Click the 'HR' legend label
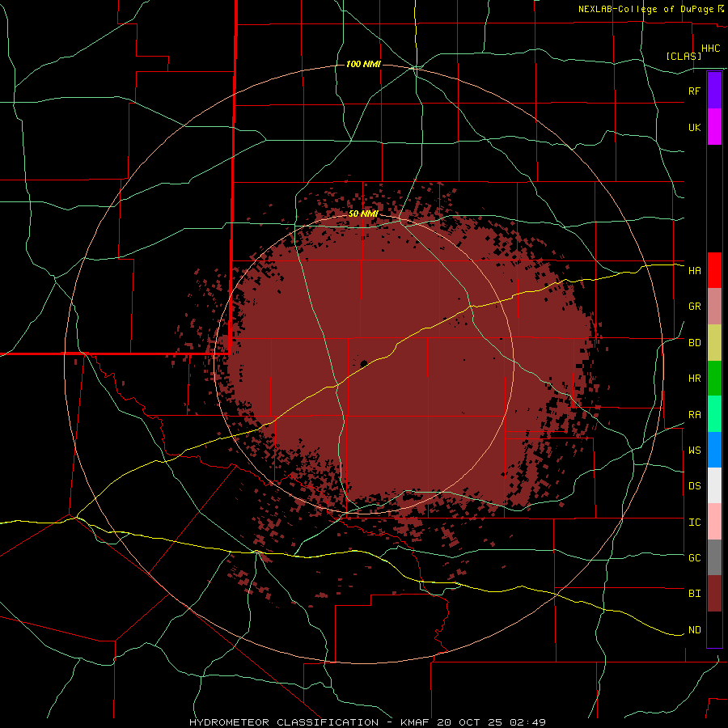 point(694,379)
